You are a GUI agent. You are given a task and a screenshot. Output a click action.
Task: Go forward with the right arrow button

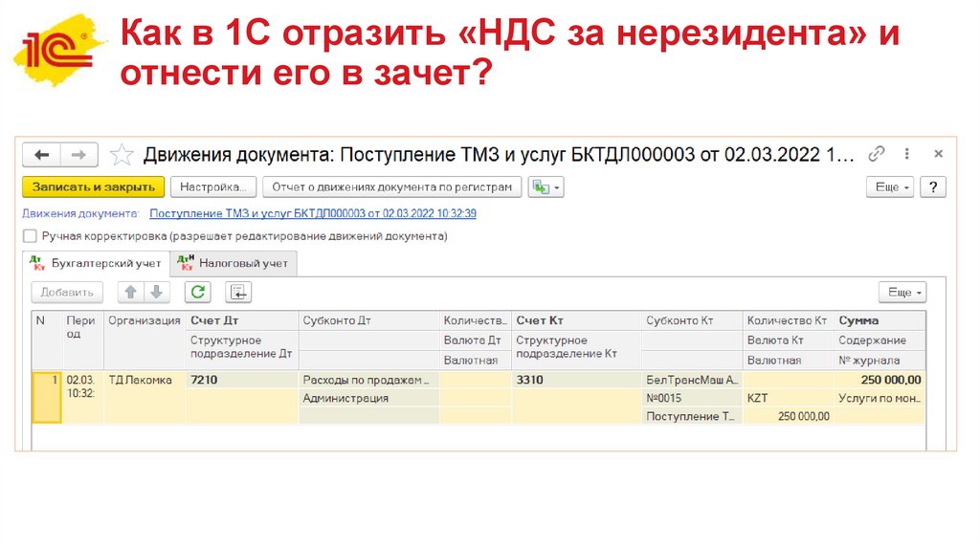coord(78,155)
